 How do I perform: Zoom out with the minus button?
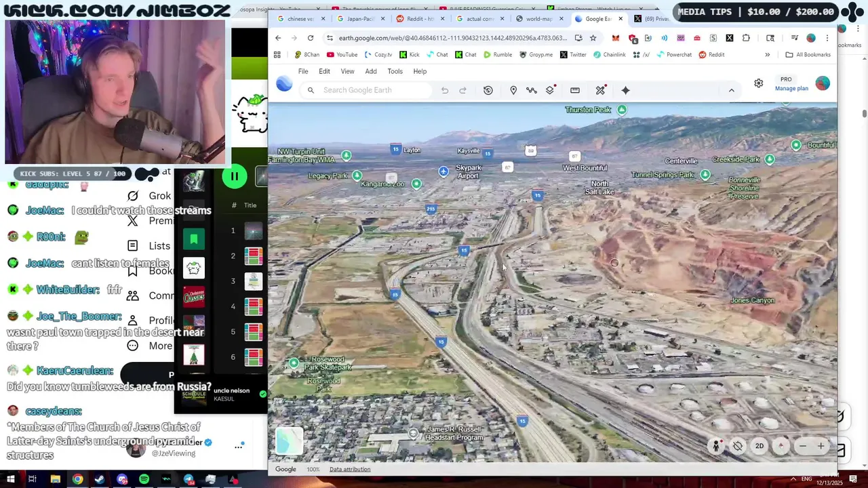tap(803, 446)
